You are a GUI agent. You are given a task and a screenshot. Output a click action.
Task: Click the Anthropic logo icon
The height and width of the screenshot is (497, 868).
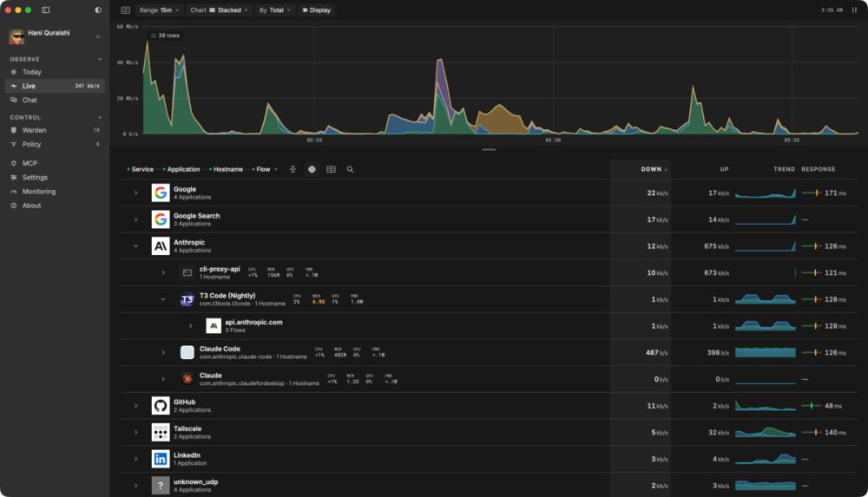pos(161,245)
